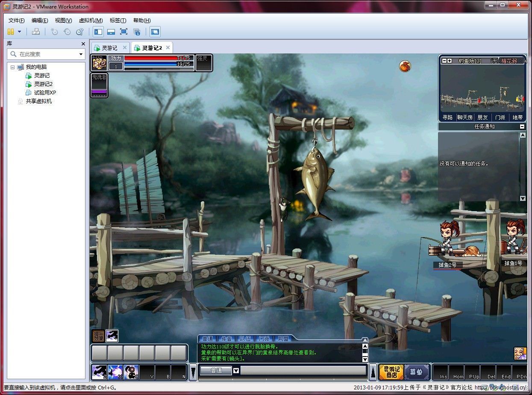Open the 灵游记商店 shop button
532x395 pixels.
tap(391, 372)
